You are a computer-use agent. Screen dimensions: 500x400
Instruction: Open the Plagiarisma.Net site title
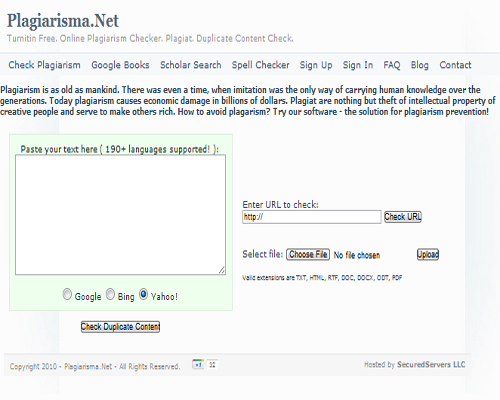pos(63,21)
